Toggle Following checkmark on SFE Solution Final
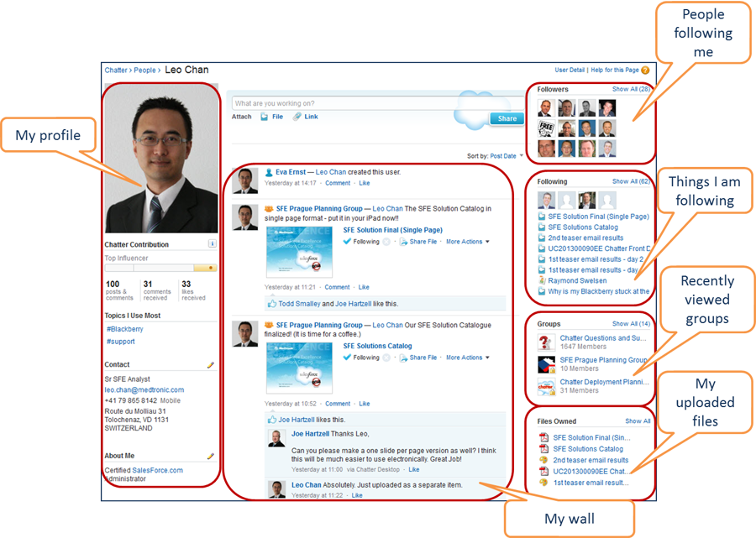Viewport: 756px width, 538px height. tap(348, 242)
